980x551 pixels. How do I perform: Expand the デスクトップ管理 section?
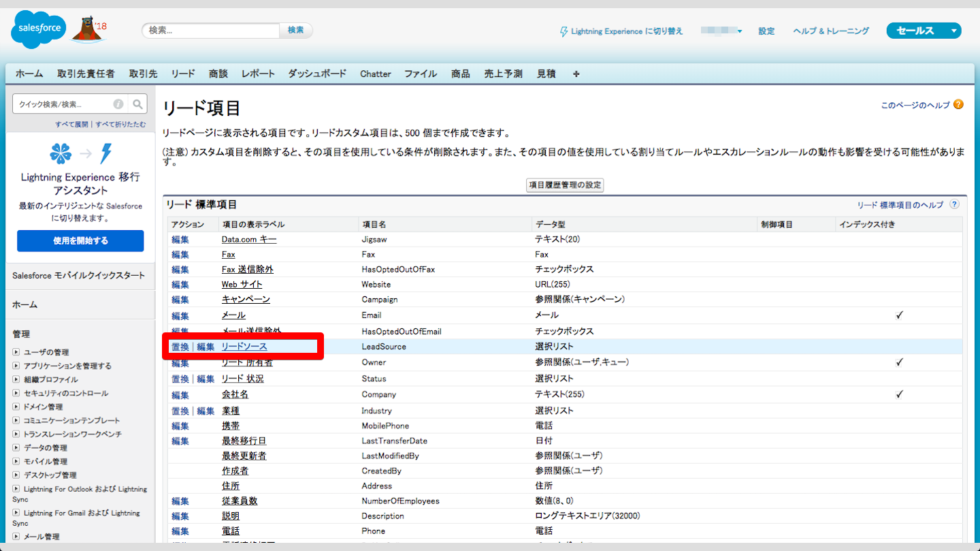coord(16,475)
